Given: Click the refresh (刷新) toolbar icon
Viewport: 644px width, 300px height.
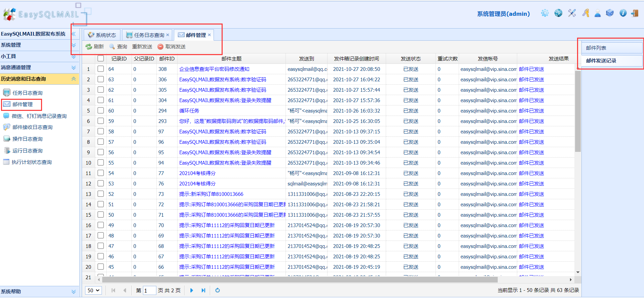Looking at the screenshot, I should (89, 47).
